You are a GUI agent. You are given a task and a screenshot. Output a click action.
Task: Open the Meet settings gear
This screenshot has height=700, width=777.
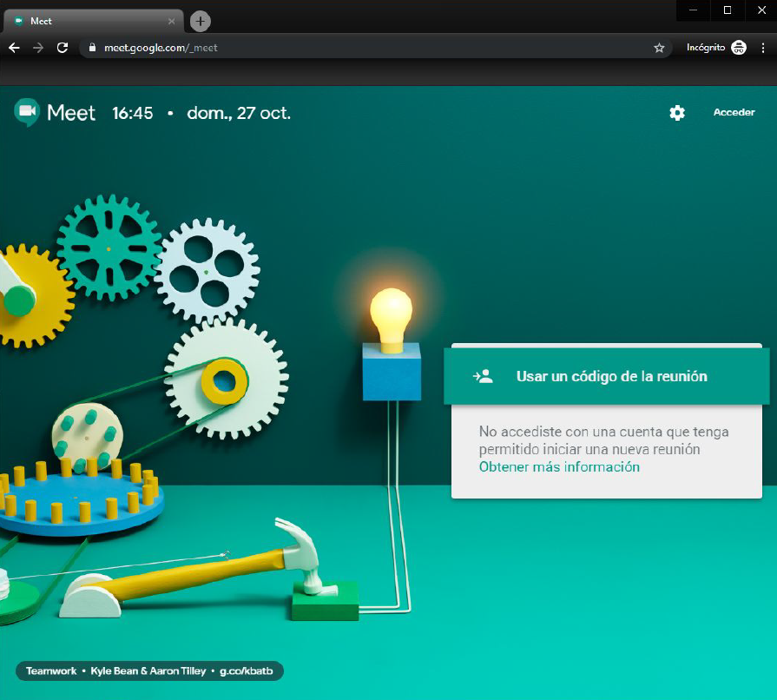coord(677,113)
